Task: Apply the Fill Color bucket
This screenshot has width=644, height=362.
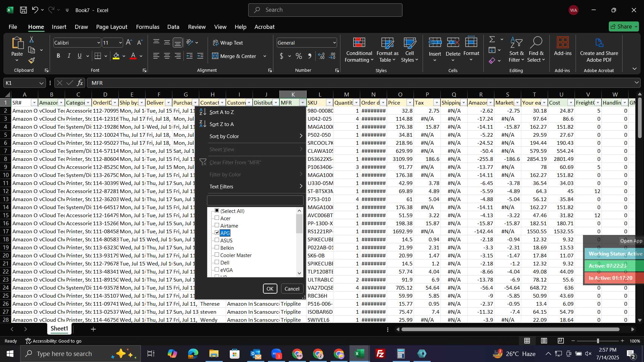Action: click(116, 56)
